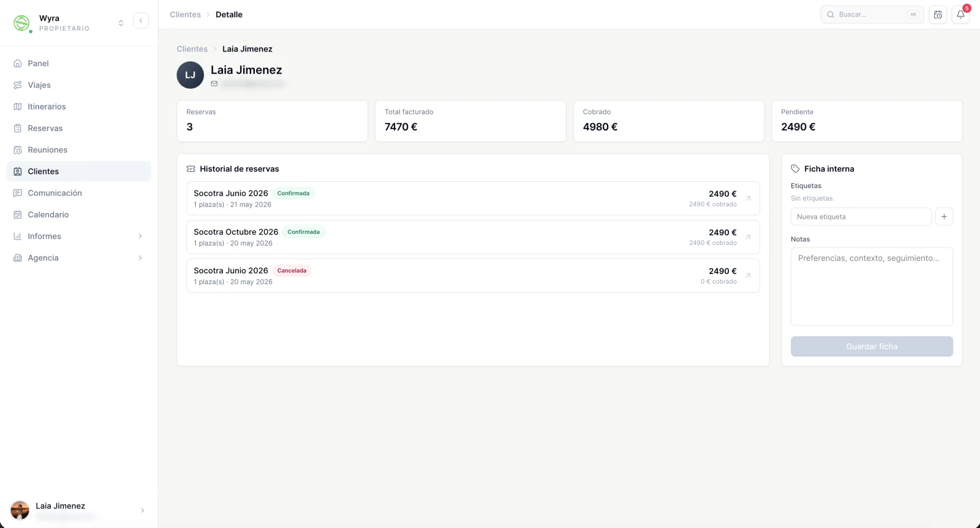Expand Laia Jimenez user menu chevron
980x528 pixels.
142,510
